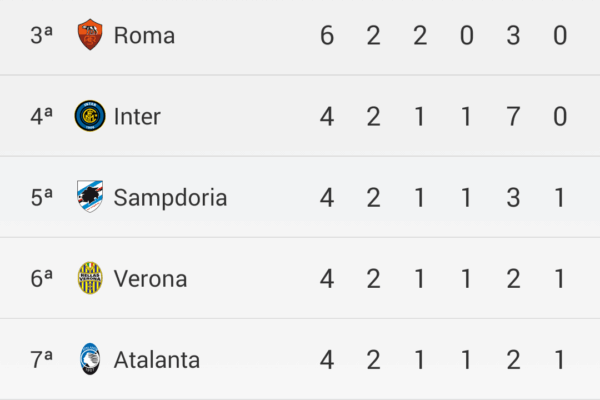Open the Inter team name

(x=137, y=117)
